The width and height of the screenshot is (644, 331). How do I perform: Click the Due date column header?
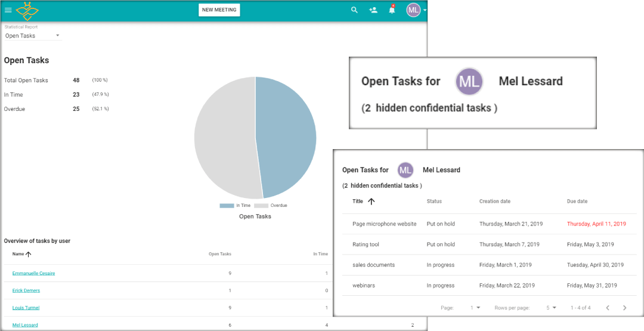click(577, 201)
